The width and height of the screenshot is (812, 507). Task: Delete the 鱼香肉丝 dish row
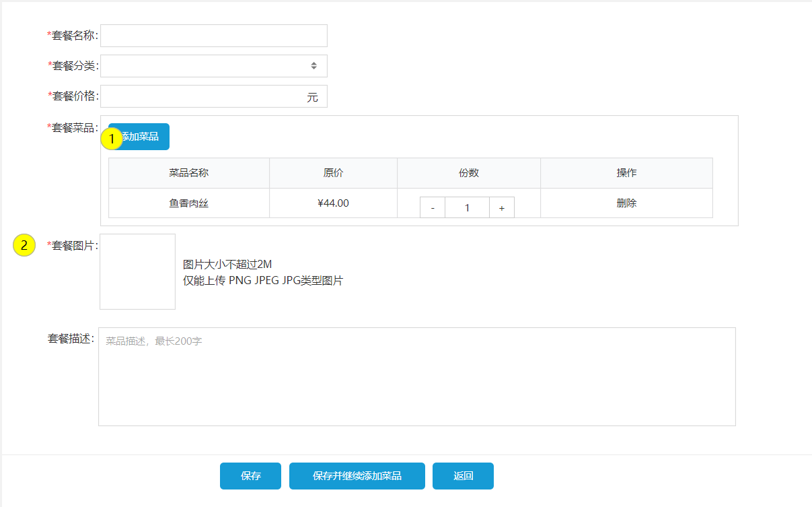[626, 203]
